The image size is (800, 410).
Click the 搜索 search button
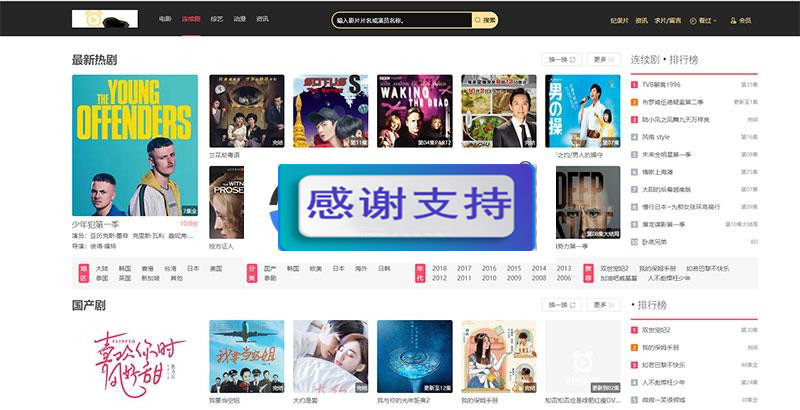pyautogui.click(x=485, y=20)
